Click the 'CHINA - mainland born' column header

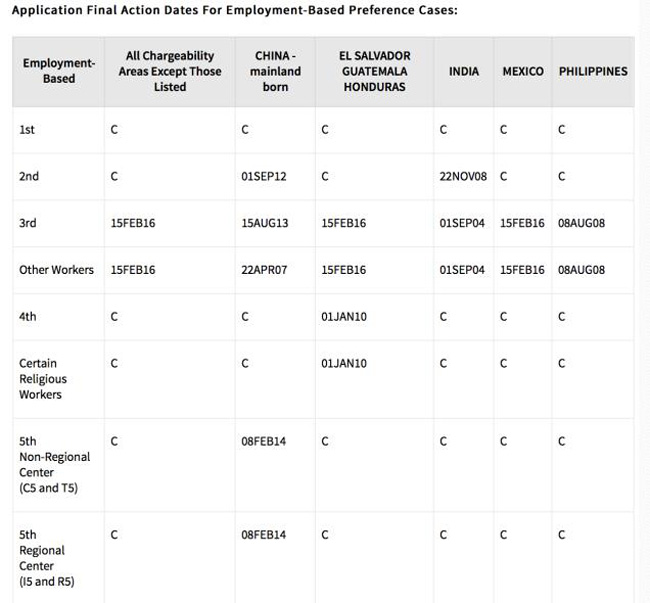275,71
